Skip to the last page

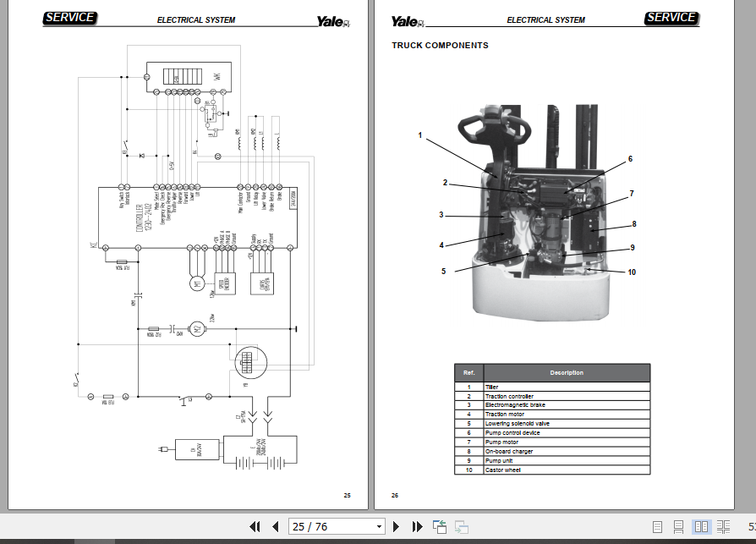416,525
